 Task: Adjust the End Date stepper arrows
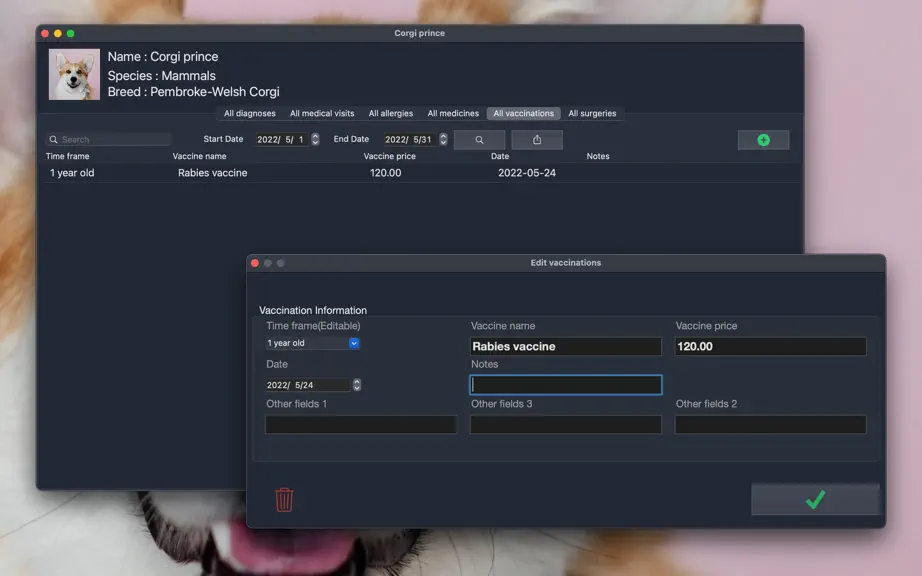pos(443,139)
